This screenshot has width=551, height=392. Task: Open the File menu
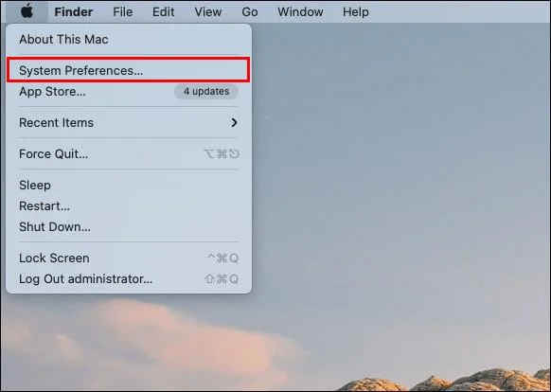tap(123, 12)
